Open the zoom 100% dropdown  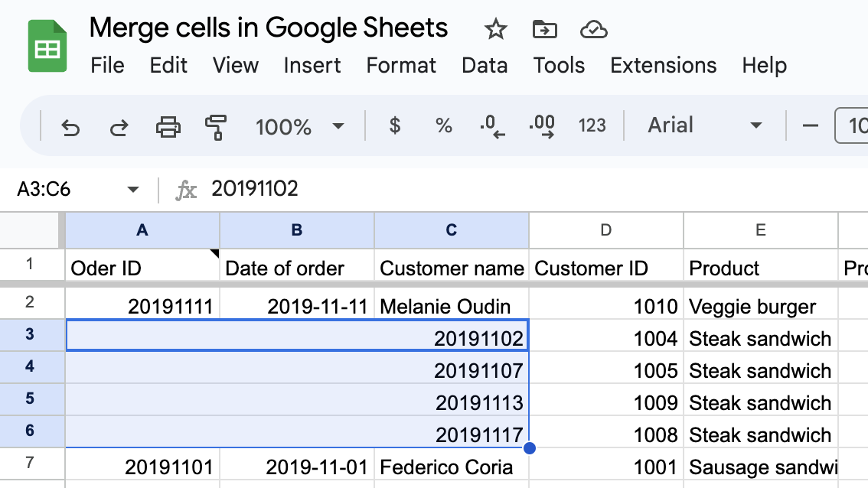pyautogui.click(x=299, y=127)
